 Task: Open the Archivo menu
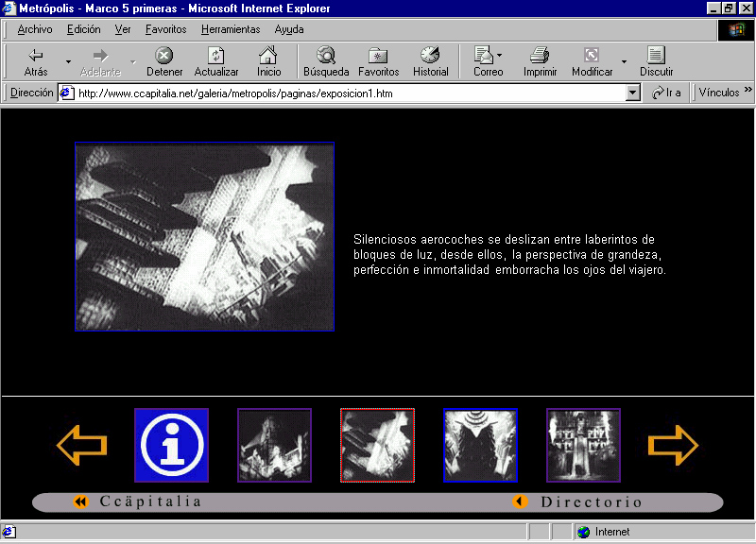click(x=35, y=29)
